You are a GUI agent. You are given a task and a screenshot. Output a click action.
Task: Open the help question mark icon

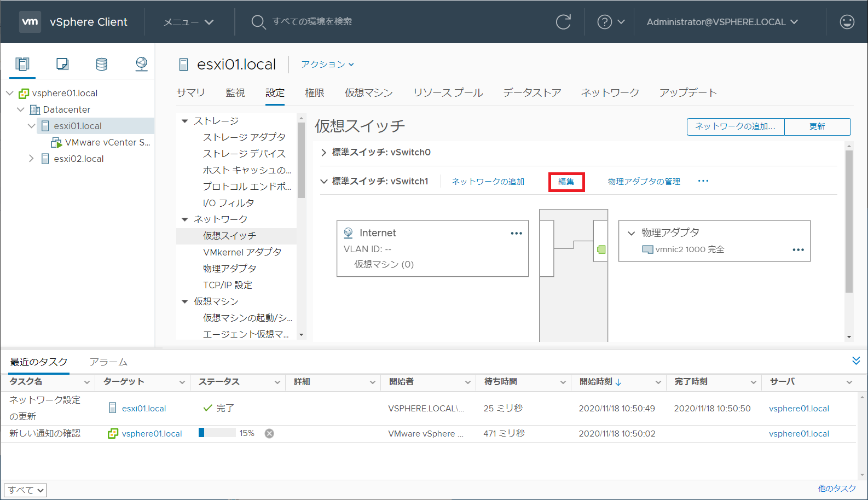click(604, 22)
